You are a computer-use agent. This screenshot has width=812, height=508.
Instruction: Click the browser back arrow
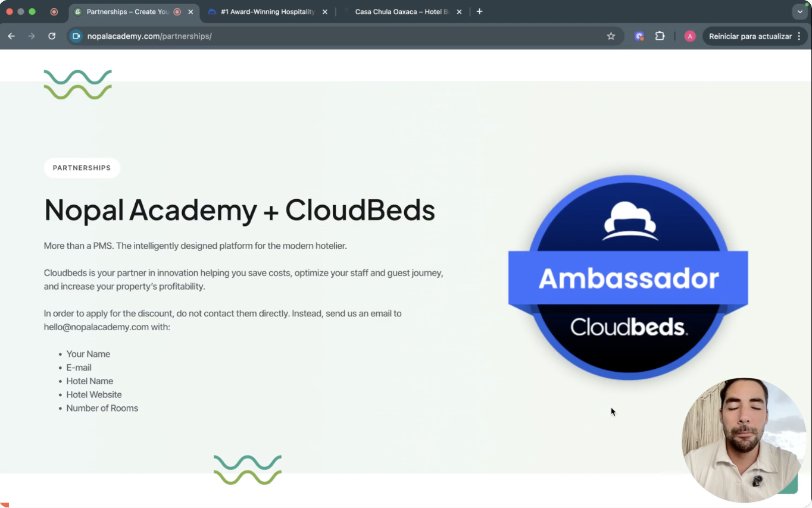tap(11, 36)
